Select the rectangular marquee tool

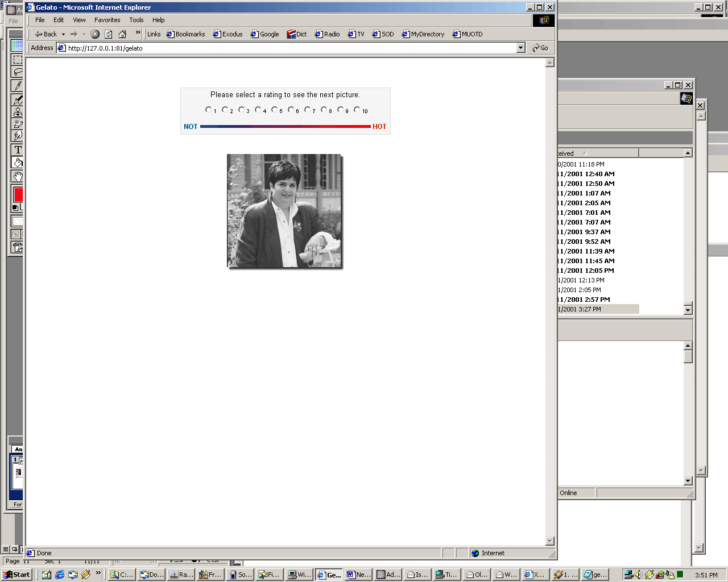pos(18,60)
